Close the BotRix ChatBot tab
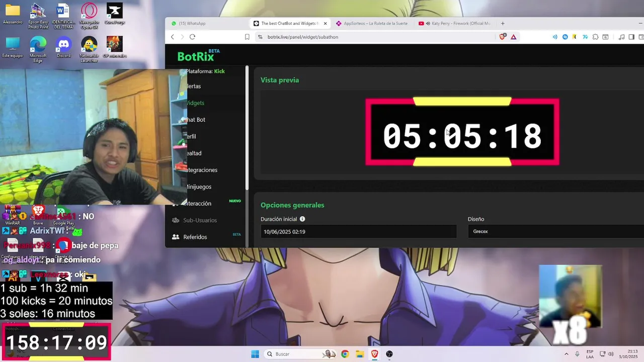Screen dimensions: 644x362 325,23
